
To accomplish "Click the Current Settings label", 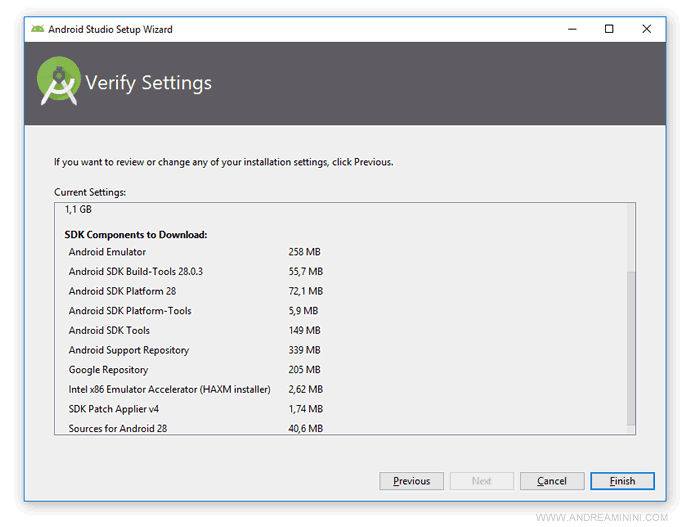I will 90,192.
